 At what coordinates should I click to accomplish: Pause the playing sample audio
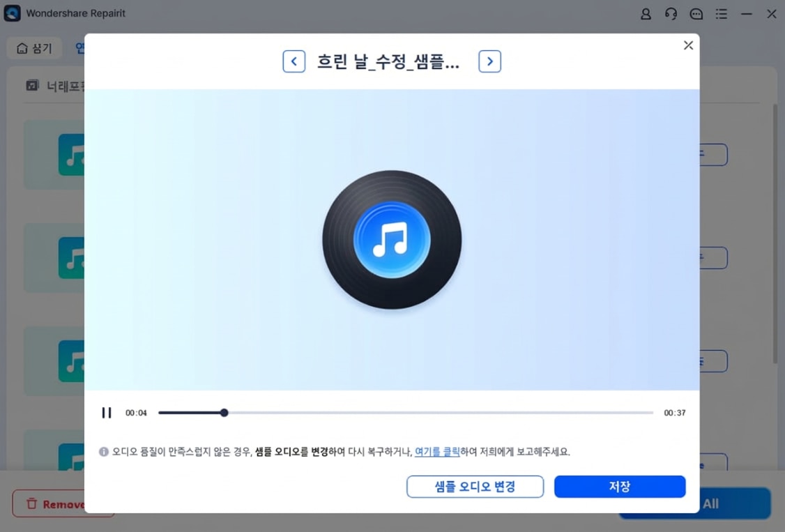coord(107,412)
